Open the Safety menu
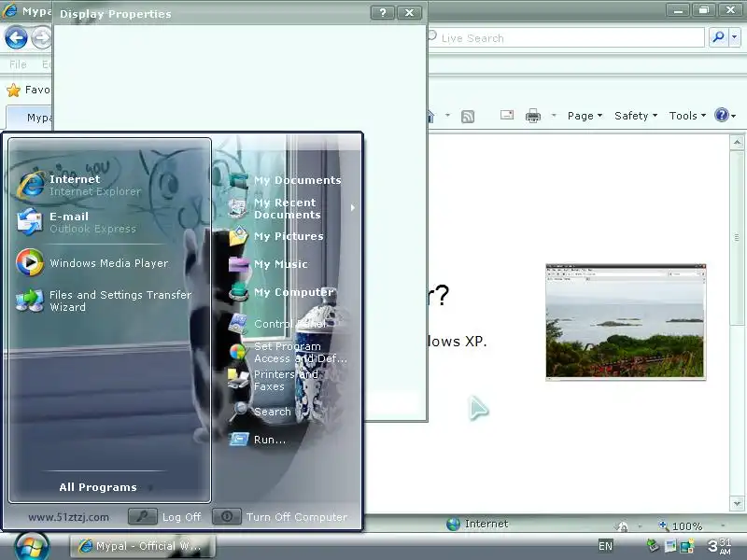747x560 pixels. [636, 116]
